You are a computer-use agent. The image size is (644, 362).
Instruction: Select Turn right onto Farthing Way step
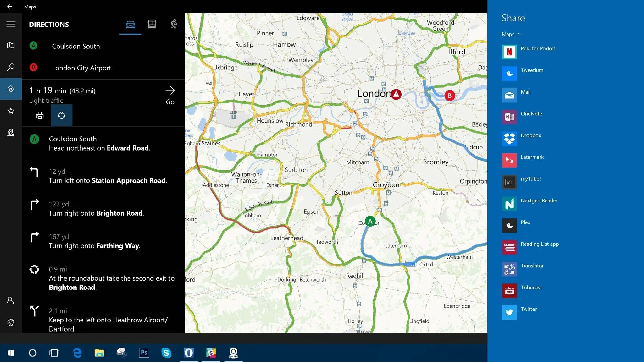pos(94,241)
